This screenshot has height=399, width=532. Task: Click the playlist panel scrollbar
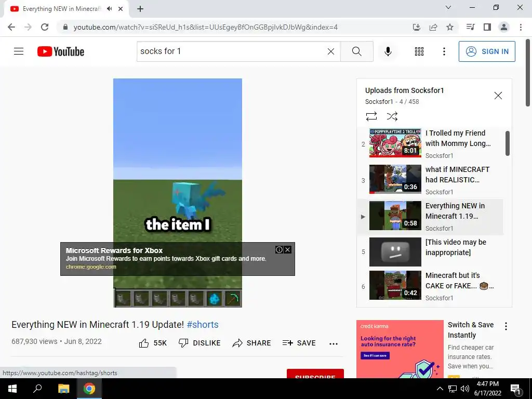[x=508, y=143]
